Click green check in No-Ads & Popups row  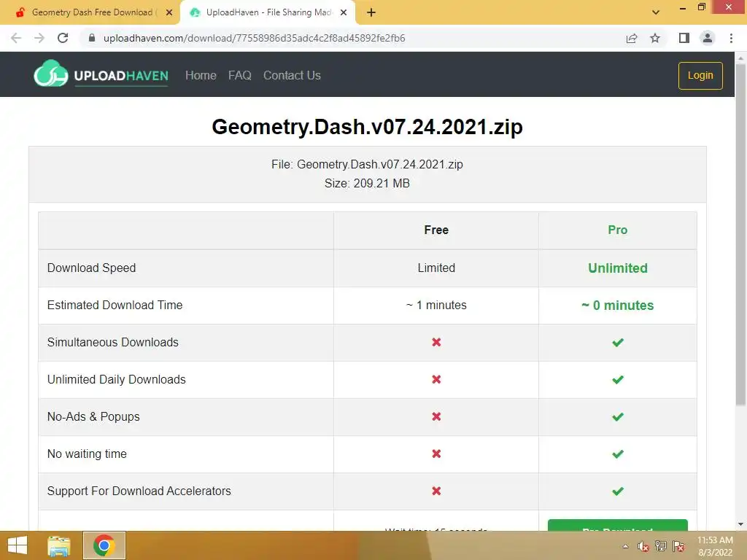(x=617, y=416)
